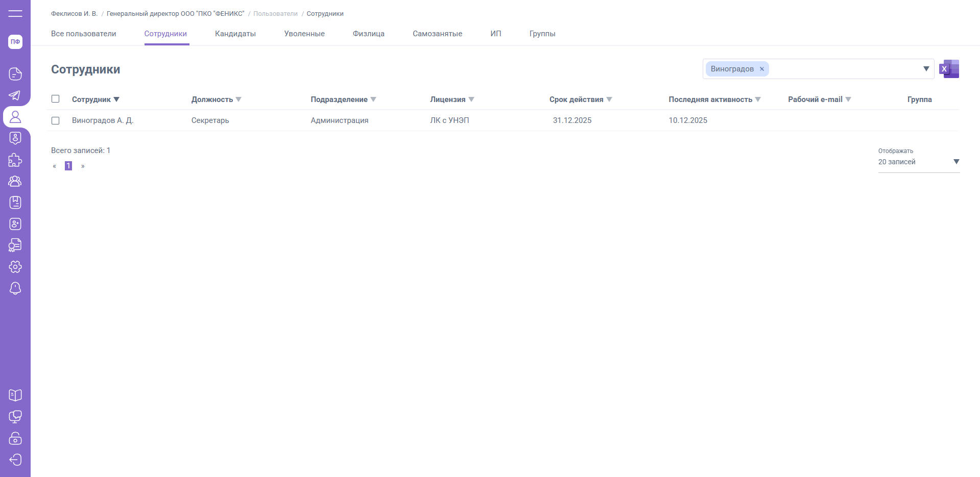Go to next page with » arrow

click(x=83, y=166)
